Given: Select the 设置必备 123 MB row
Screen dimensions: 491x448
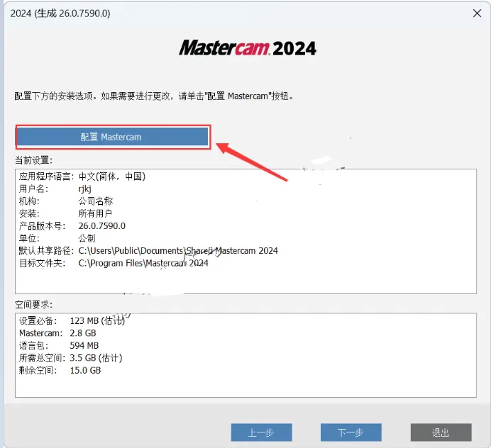Looking at the screenshot, I should (x=72, y=320).
